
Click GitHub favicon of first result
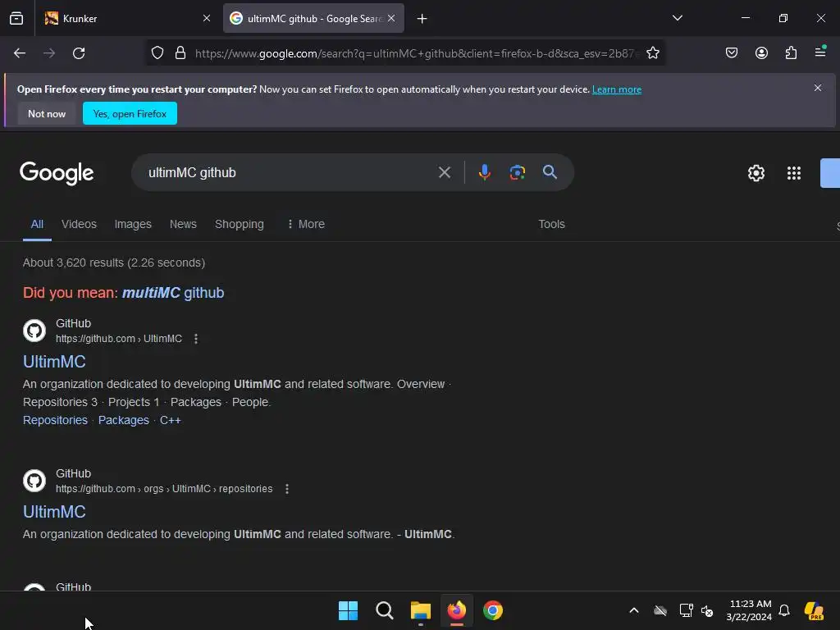(34, 331)
